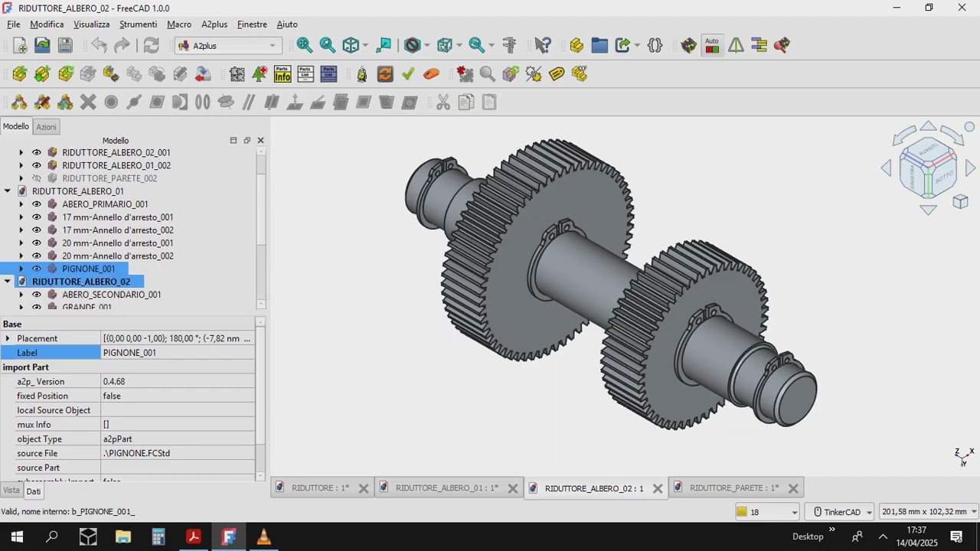Image resolution: width=980 pixels, height=551 pixels.
Task: Open the Modifica menu
Action: (47, 24)
